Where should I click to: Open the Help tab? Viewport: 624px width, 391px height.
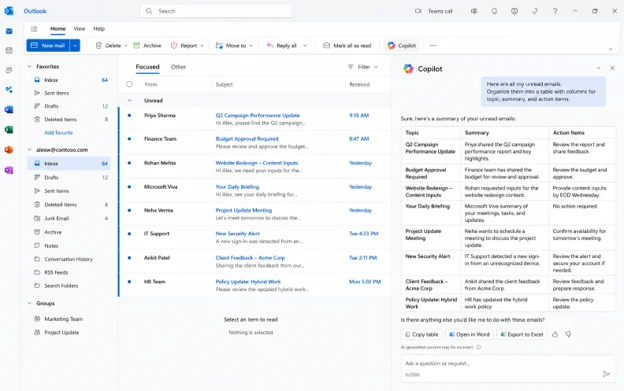tap(99, 29)
